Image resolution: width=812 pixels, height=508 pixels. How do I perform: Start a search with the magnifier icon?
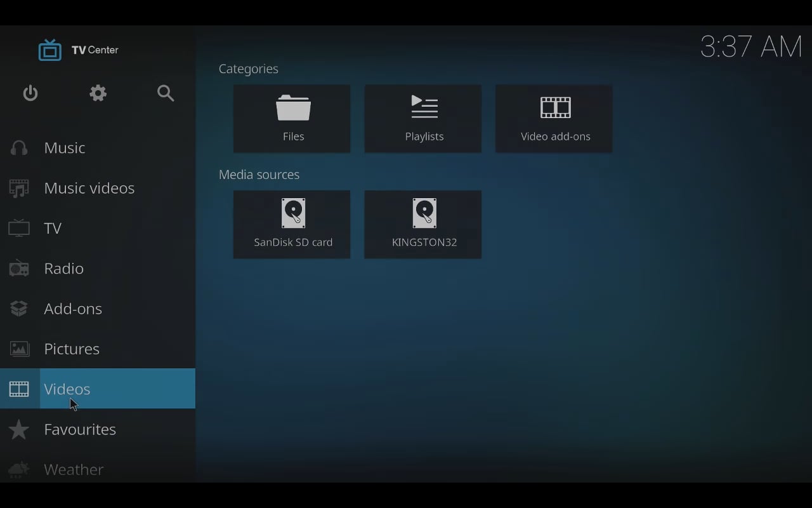pyautogui.click(x=166, y=93)
